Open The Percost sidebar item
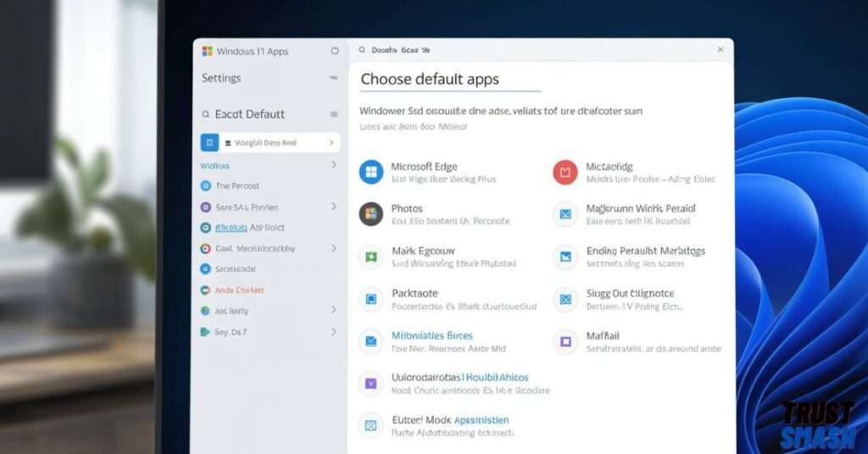Viewport: 868px width, 454px height. pyautogui.click(x=237, y=185)
